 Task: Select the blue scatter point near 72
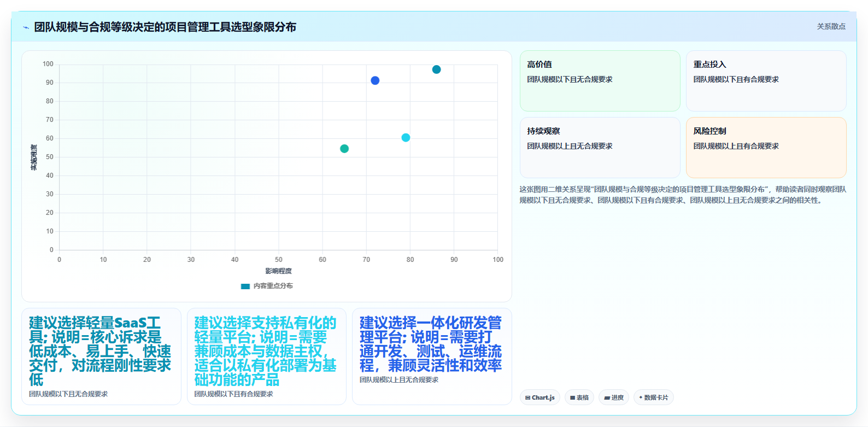(375, 80)
